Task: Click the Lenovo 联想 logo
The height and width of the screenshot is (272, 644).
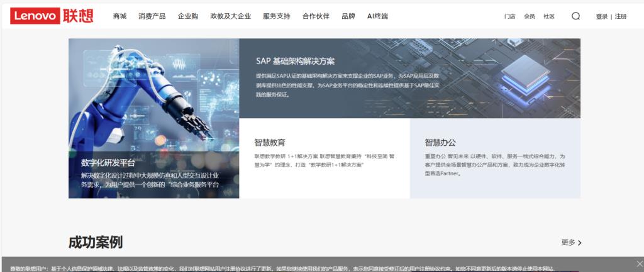Action: [x=52, y=16]
